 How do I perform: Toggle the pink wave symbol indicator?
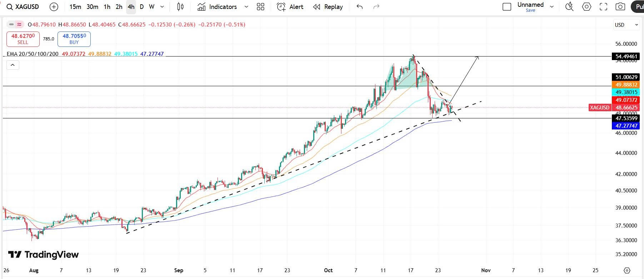pos(19,25)
